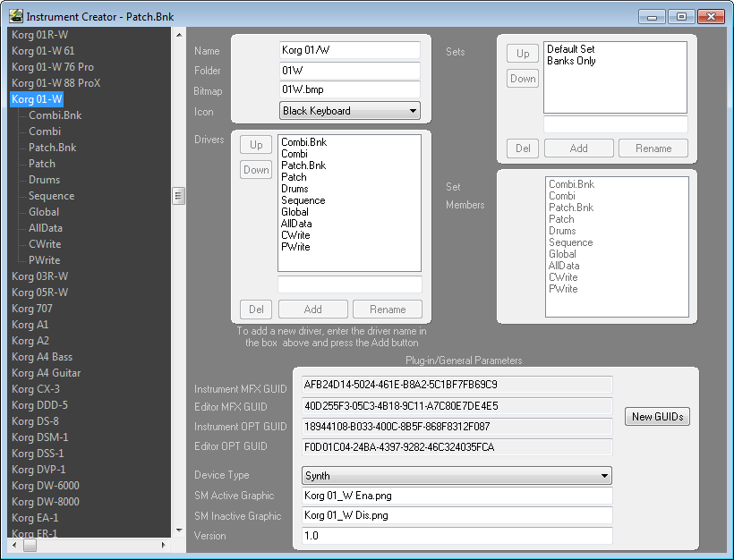The height and width of the screenshot is (560, 734).
Task: Click the Folder field containing 01W
Action: point(350,71)
